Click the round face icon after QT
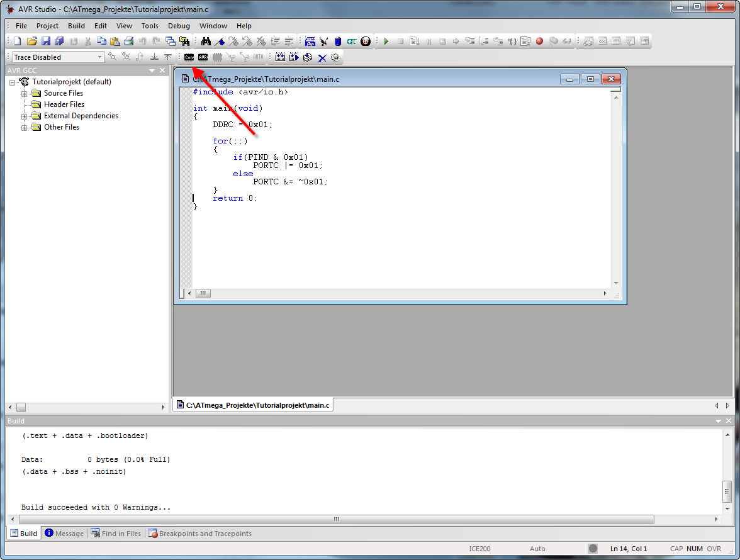This screenshot has width=740, height=560. click(366, 42)
